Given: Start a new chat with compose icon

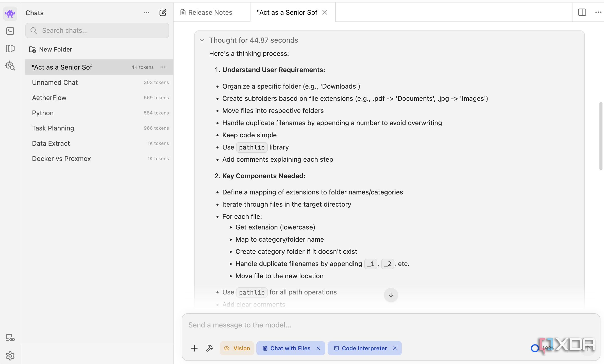Looking at the screenshot, I should pos(163,13).
